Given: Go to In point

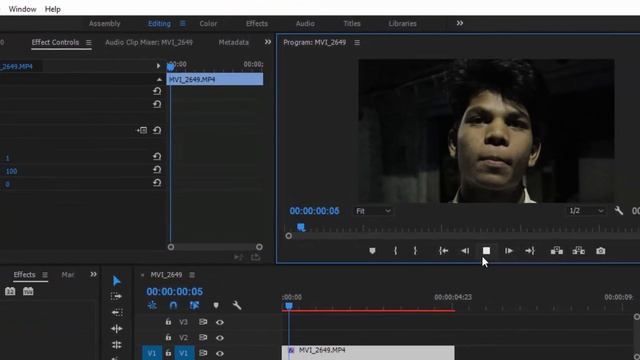Looking at the screenshot, I should coord(443,251).
